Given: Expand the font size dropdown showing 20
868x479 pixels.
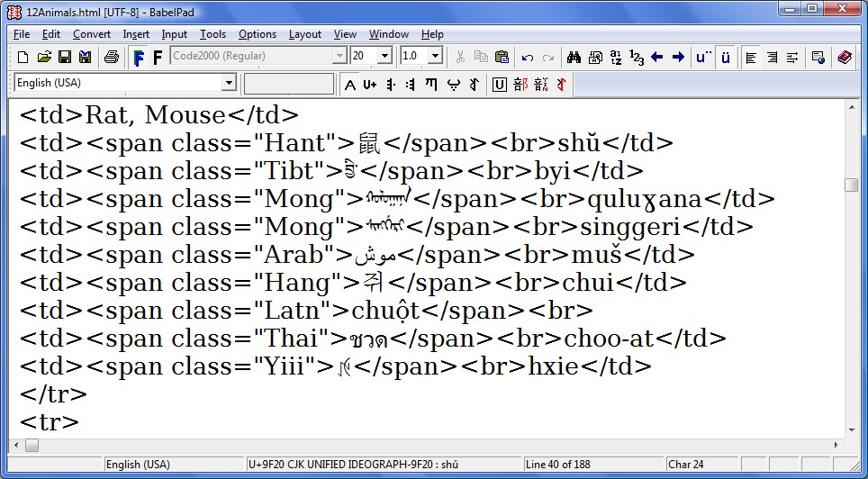Looking at the screenshot, I should click(x=385, y=56).
